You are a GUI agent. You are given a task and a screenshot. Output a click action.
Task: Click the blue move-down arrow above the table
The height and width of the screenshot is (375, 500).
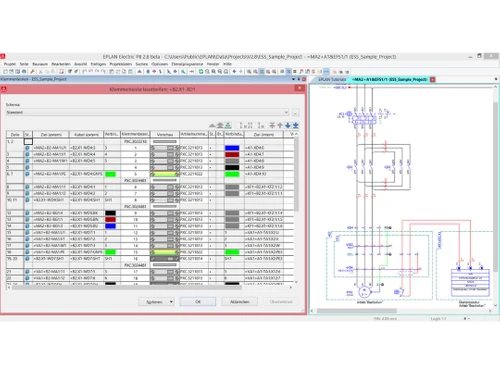(x=288, y=125)
